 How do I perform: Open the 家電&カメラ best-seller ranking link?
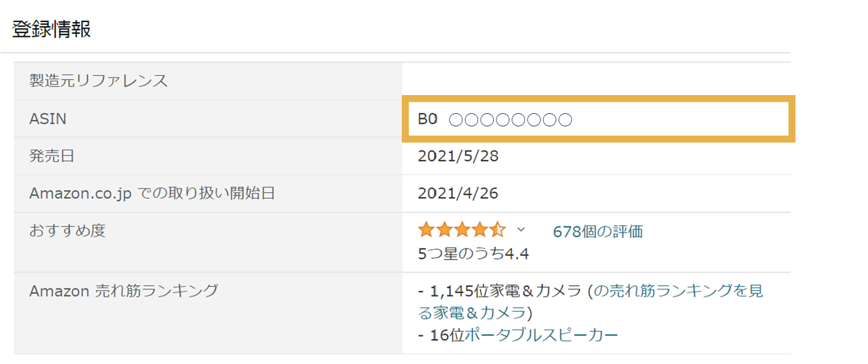(677, 291)
